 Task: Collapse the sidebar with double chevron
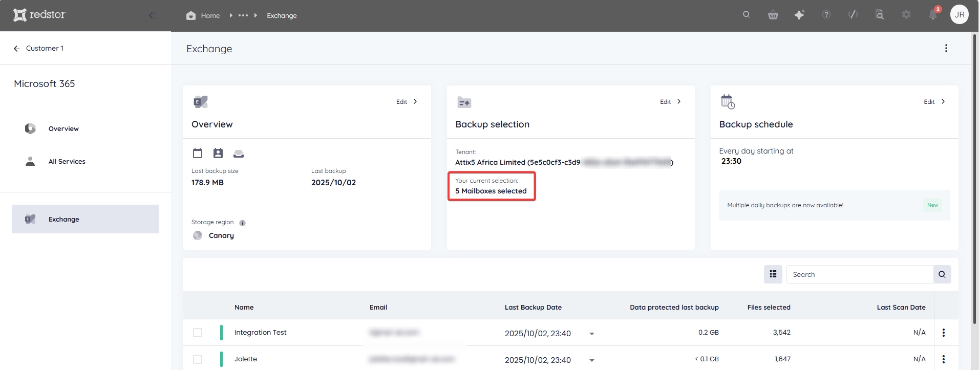[152, 15]
